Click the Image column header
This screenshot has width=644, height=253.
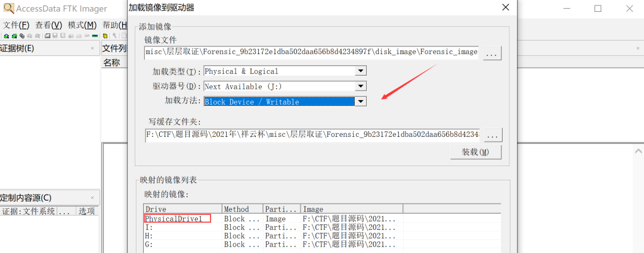coord(352,209)
